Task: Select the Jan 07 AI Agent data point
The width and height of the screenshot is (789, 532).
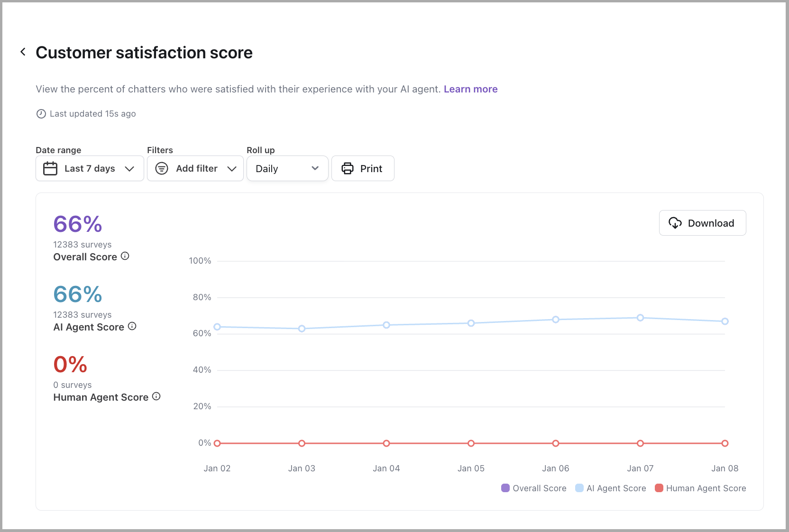Action: pos(640,318)
